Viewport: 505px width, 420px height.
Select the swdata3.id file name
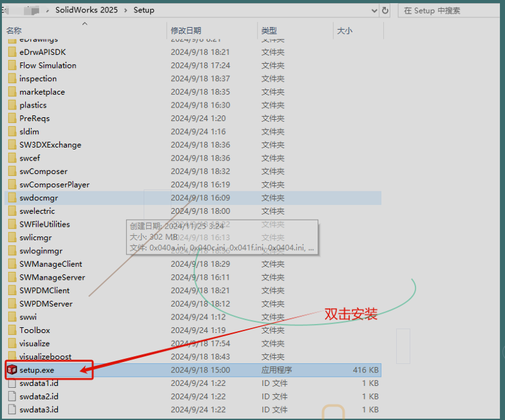(x=39, y=410)
